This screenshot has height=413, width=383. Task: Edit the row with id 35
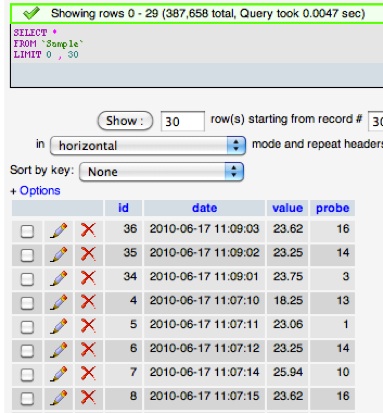click(59, 255)
